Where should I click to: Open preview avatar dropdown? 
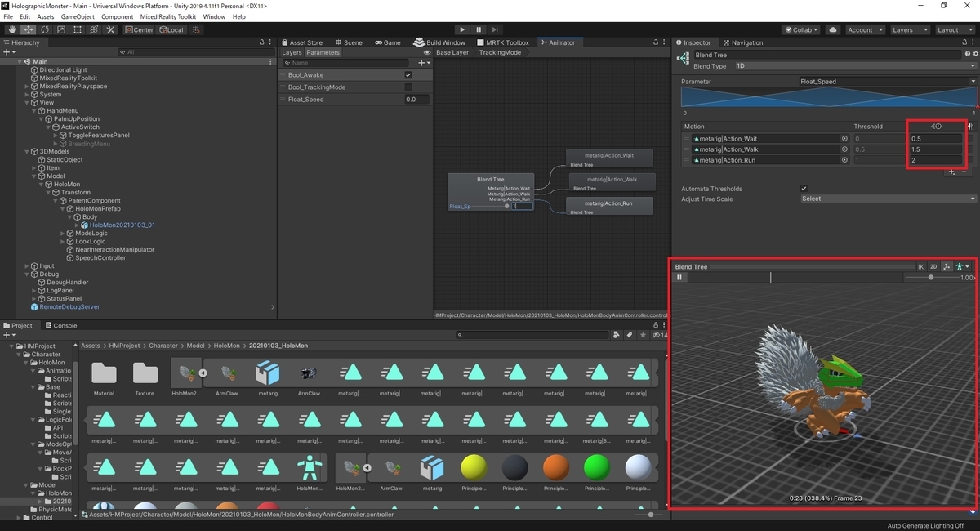pos(962,266)
